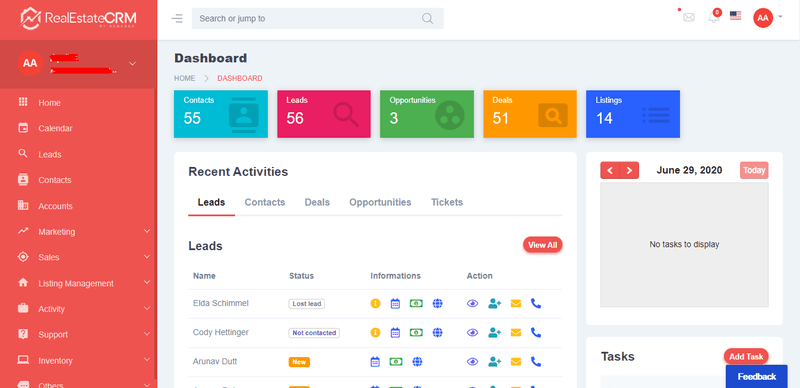Viewport: 800px width, 388px height.
Task: Open the notifications bell icon
Action: [714, 17]
